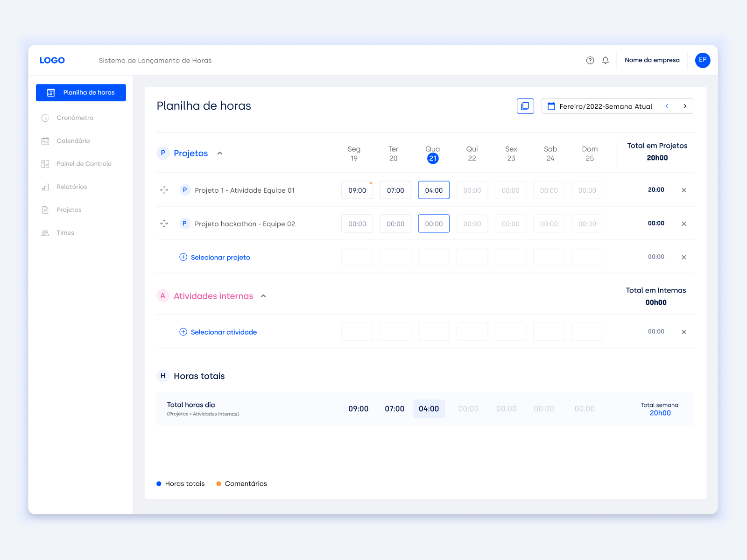The height and width of the screenshot is (560, 747).
Task: Click the Selecionar projeto link
Action: pos(220,257)
